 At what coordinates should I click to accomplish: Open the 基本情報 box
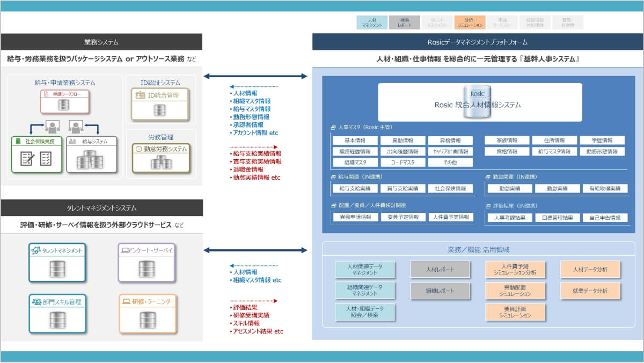pyautogui.click(x=354, y=140)
